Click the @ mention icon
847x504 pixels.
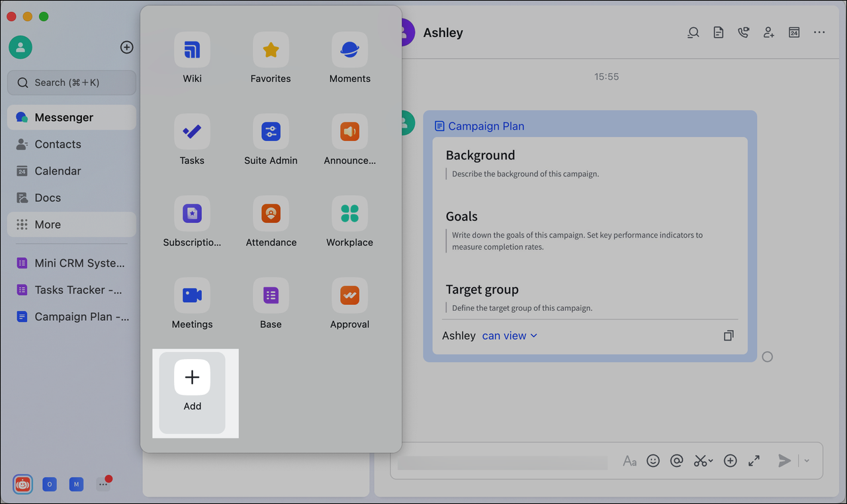pyautogui.click(x=676, y=461)
